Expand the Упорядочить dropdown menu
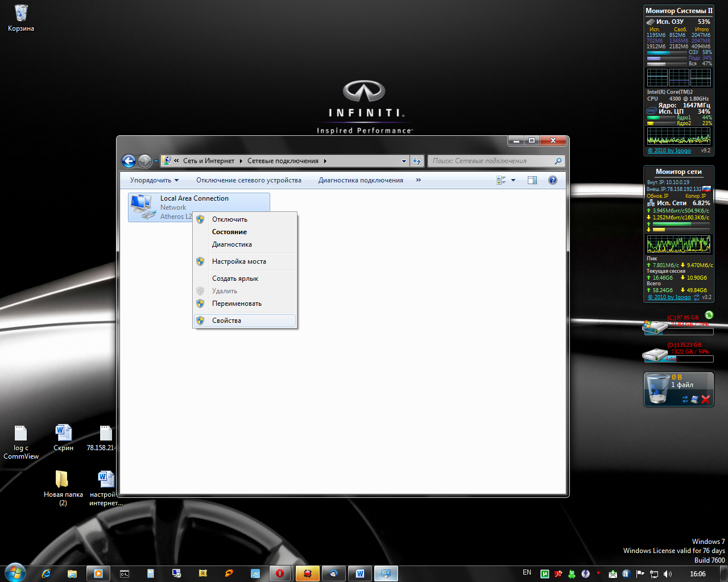The height and width of the screenshot is (582, 728). [x=154, y=180]
